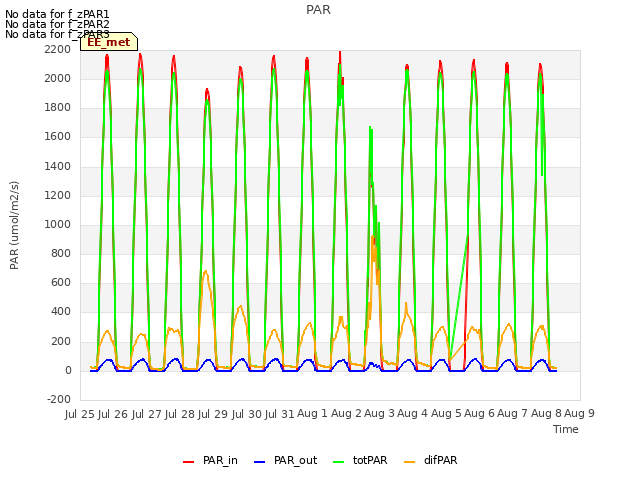Viewport: 640px width, 480px height.
Task: Click the Jul 28 x-axis date label
Action: click(x=180, y=414)
